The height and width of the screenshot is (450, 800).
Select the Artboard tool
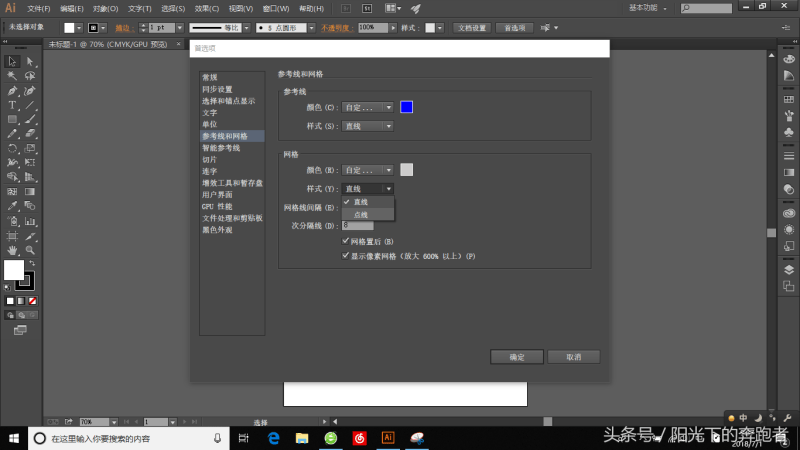coord(12,236)
